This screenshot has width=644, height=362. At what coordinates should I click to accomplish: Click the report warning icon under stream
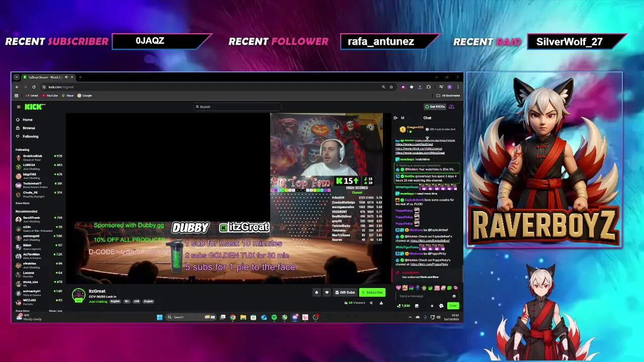pyautogui.click(x=381, y=303)
